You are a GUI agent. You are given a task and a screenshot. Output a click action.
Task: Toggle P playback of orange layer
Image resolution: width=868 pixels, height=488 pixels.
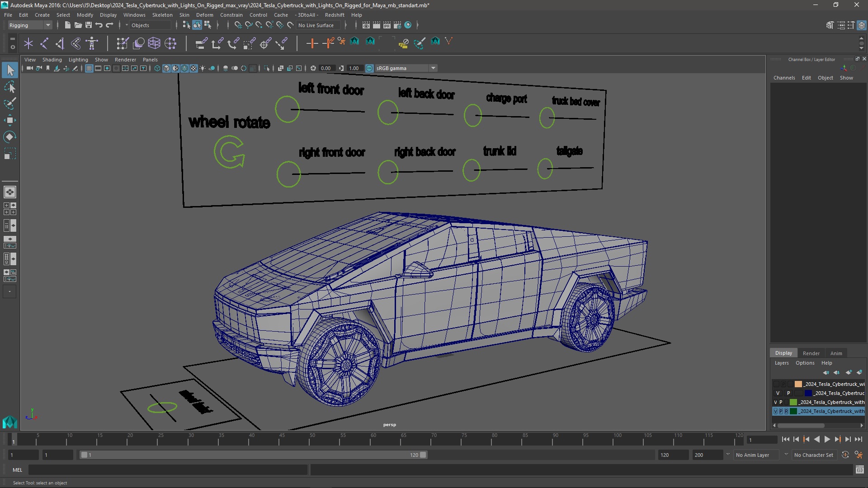pos(783,384)
